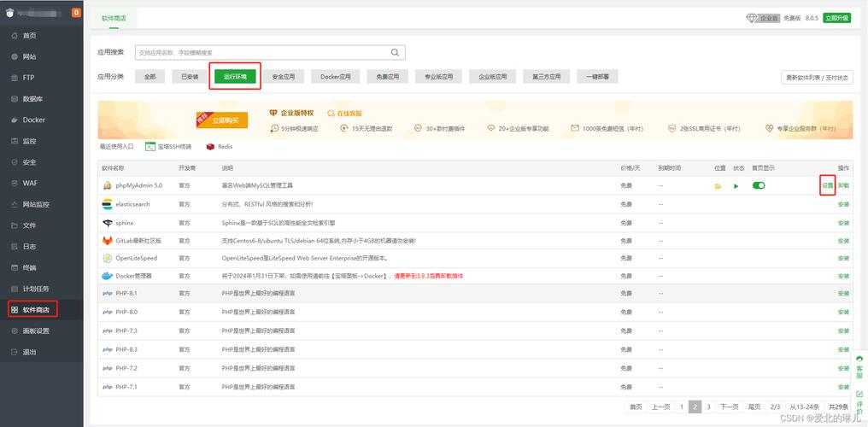Toggle phpMyAdmin homepage display switch
868x427 pixels.
pos(759,185)
